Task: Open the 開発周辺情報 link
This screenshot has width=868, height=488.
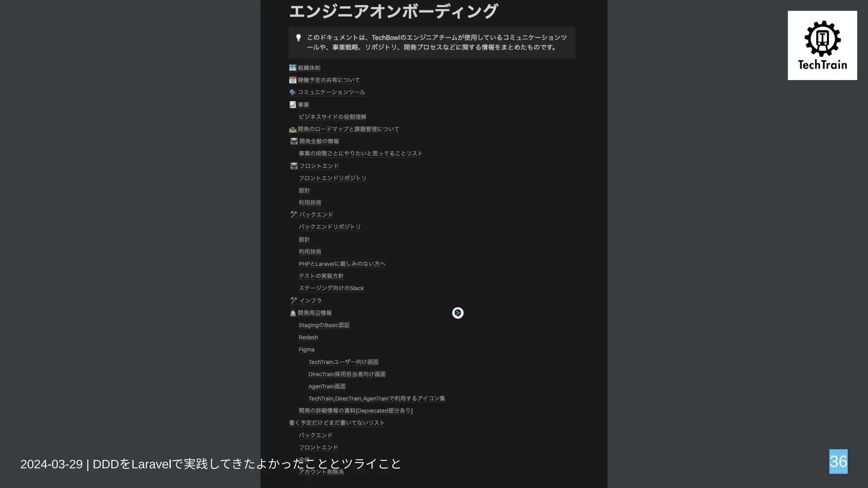Action: point(314,313)
